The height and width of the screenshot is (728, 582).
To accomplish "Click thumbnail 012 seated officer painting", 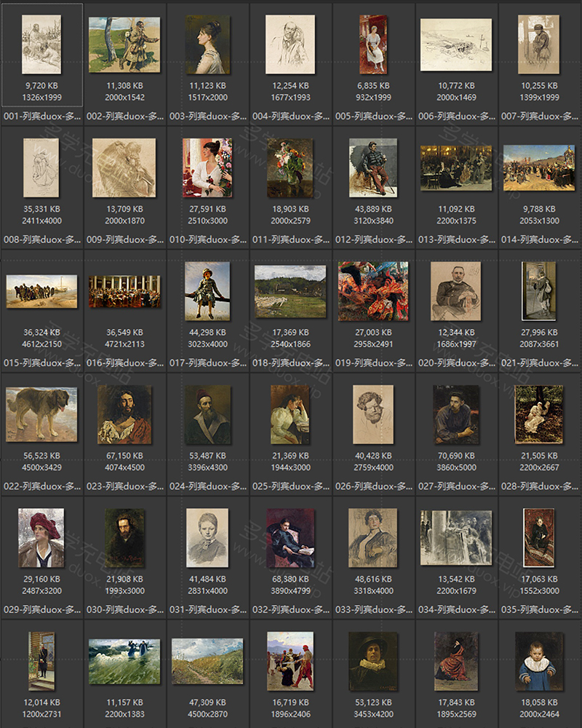I will click(373, 167).
